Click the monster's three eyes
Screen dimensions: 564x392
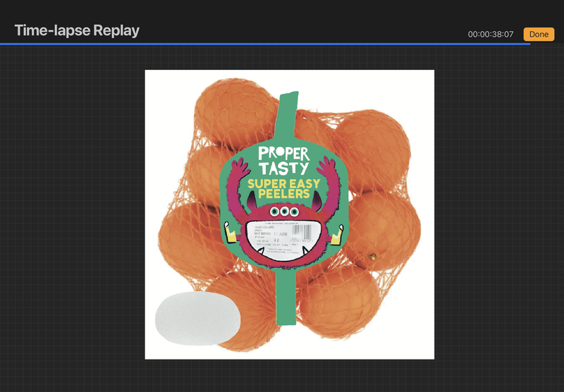click(x=284, y=212)
